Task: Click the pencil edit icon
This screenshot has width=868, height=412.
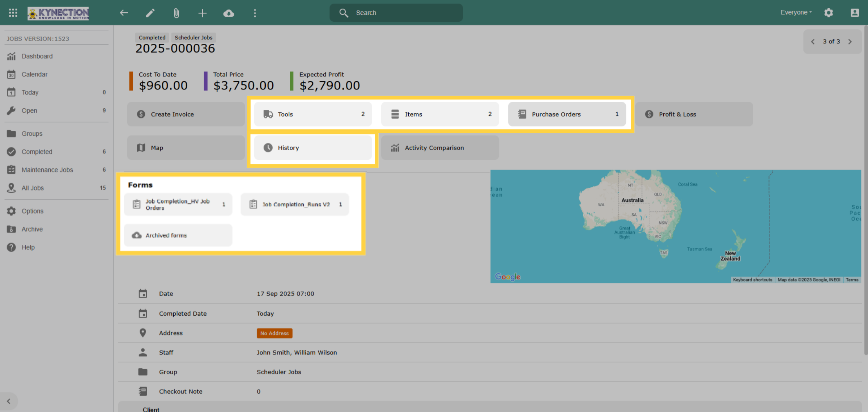Action: point(150,13)
